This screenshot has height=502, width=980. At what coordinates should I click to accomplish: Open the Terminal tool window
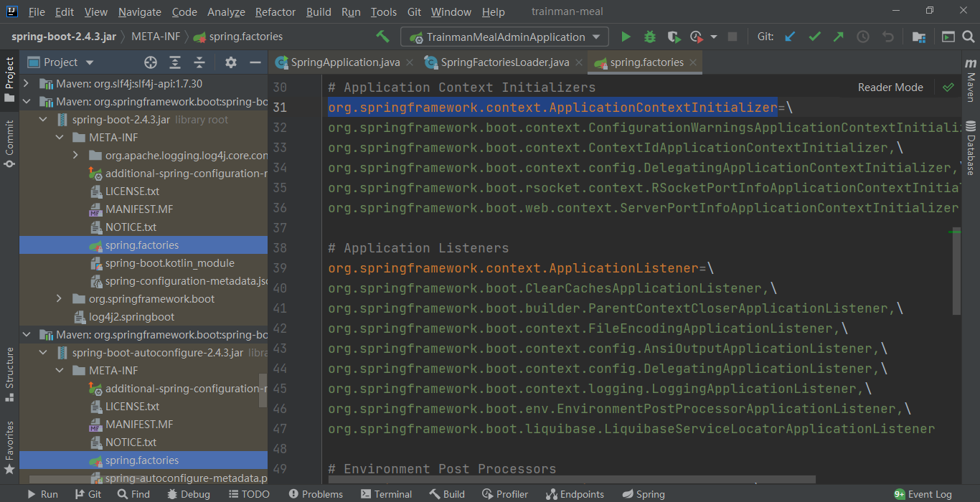386,494
